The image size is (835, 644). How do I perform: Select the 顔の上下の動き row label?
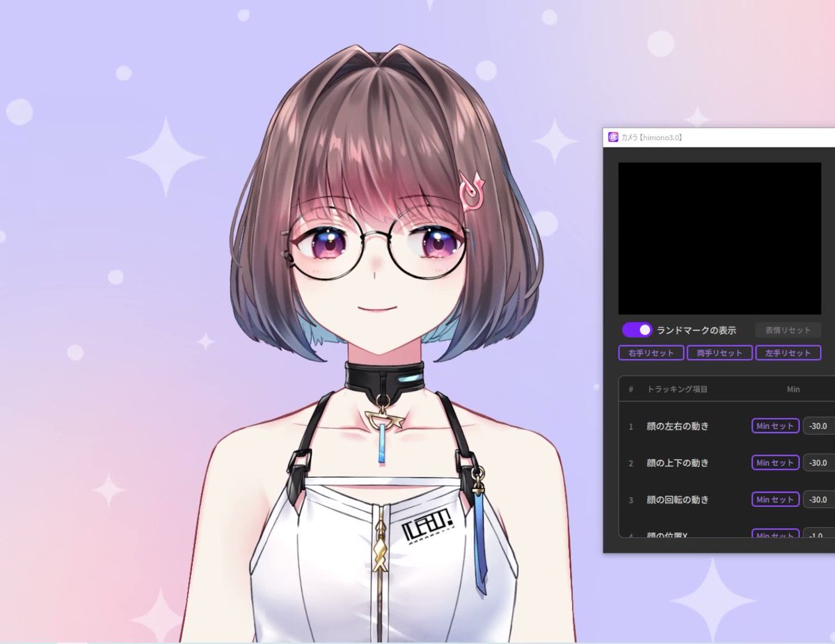coord(677,462)
